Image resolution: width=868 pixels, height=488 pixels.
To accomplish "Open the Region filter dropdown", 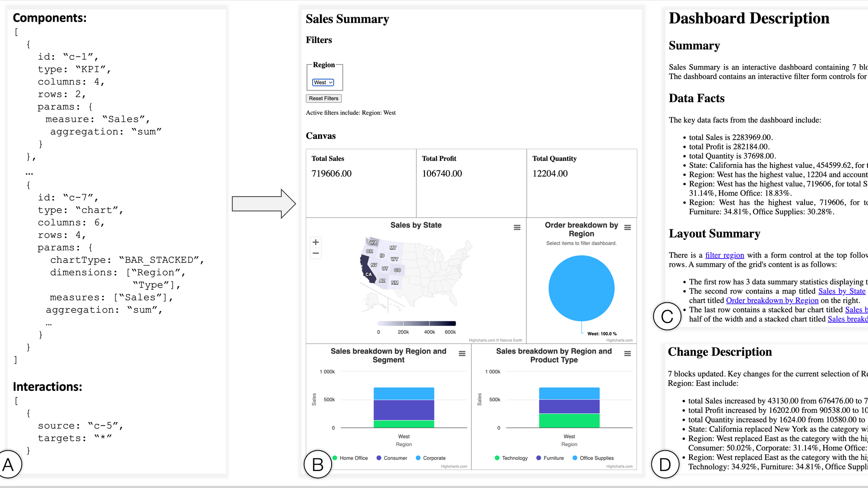I will tap(322, 82).
